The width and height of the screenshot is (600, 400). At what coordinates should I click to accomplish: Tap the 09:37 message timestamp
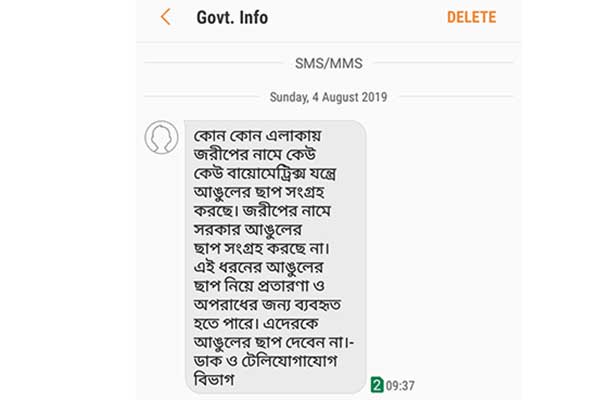coord(400,385)
